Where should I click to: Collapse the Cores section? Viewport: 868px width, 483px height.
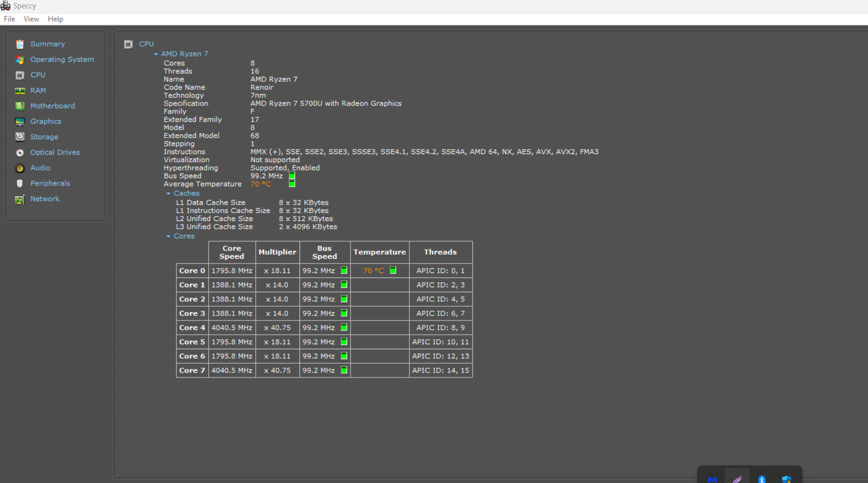tap(169, 236)
